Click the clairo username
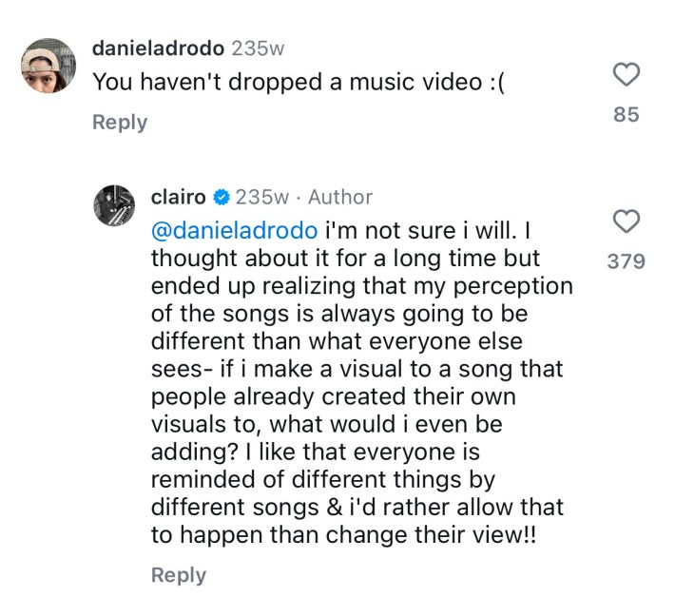Screen dimensions: 675x616 tap(178, 198)
